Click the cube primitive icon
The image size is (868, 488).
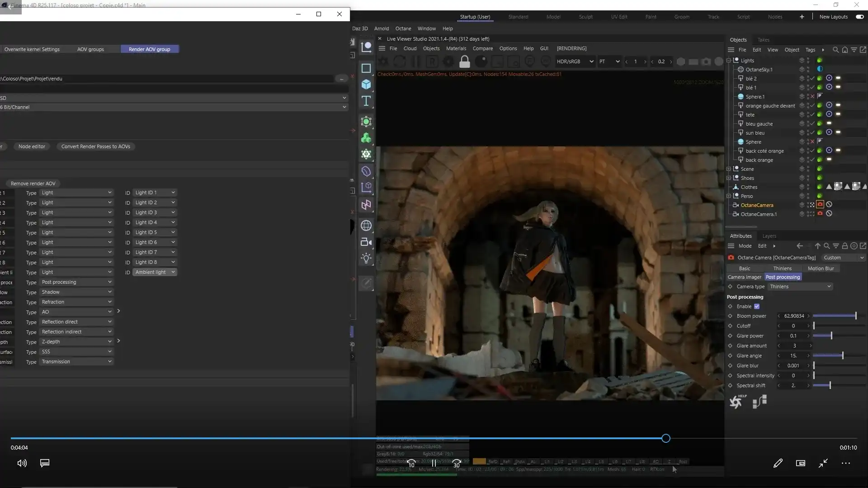click(366, 84)
